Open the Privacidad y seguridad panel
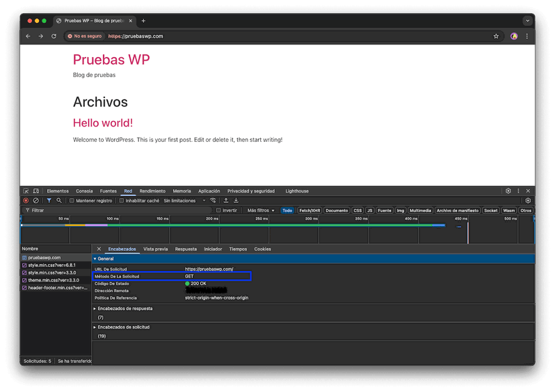This screenshot has width=555, height=392. tap(251, 191)
